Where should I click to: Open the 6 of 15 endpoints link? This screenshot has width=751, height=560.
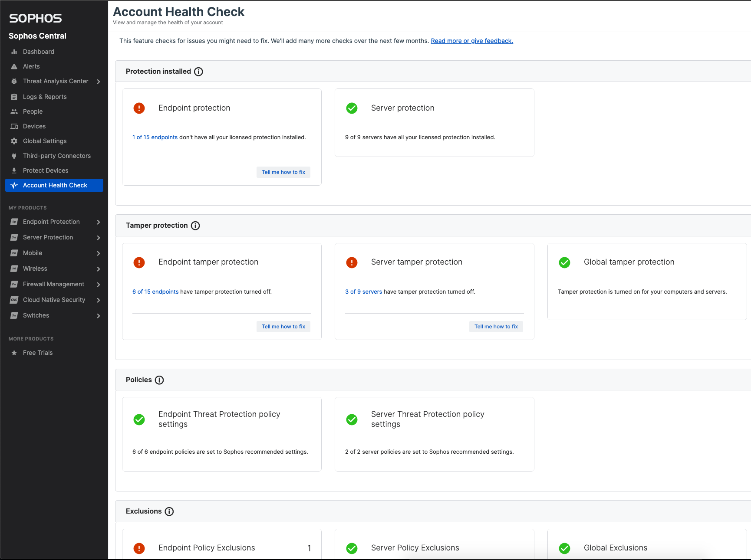(155, 291)
